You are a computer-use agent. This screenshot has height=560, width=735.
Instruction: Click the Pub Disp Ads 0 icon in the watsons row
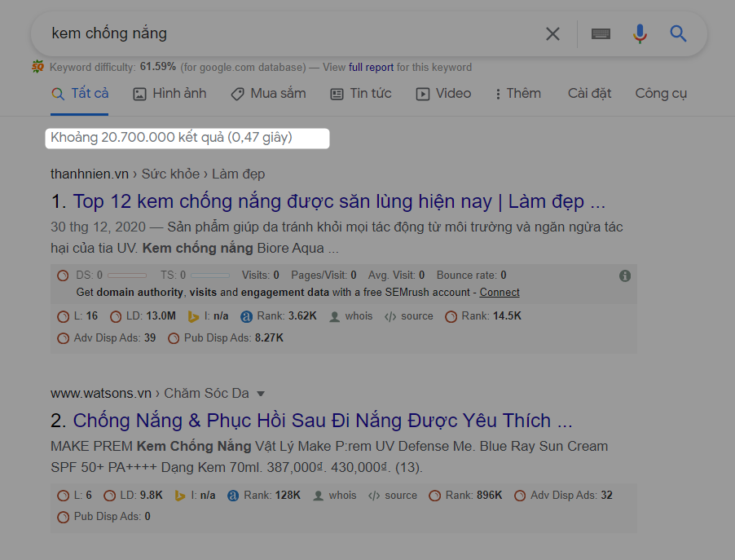click(x=63, y=518)
